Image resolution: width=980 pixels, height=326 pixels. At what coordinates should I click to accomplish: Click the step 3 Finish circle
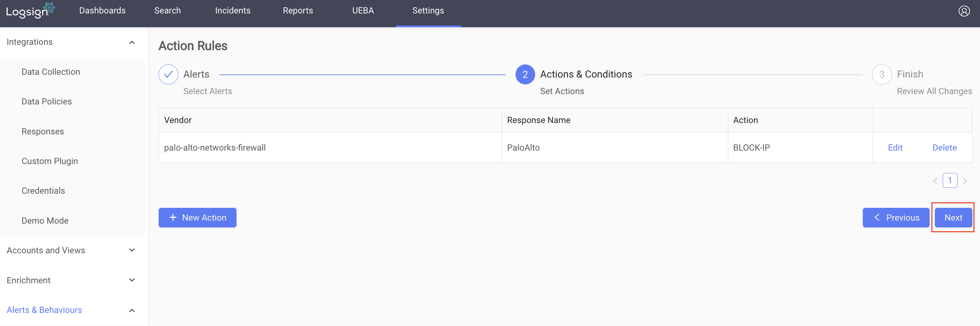click(881, 74)
